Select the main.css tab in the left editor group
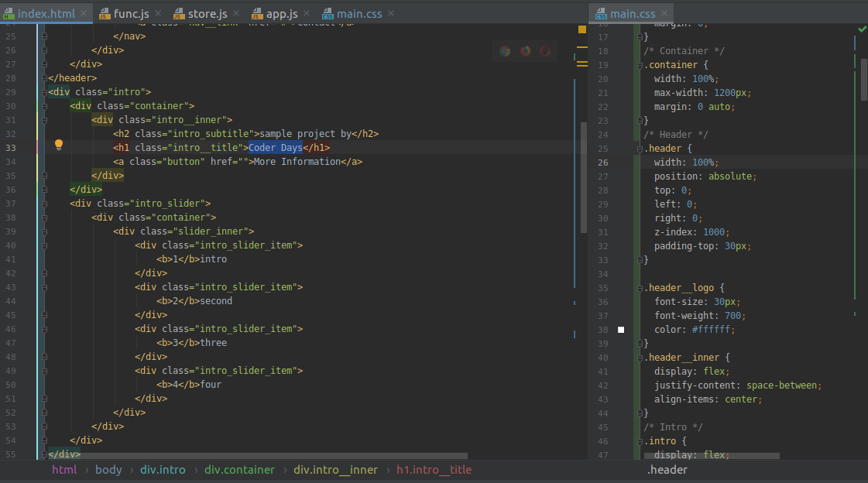Image resolution: width=868 pixels, height=483 pixels. [359, 14]
